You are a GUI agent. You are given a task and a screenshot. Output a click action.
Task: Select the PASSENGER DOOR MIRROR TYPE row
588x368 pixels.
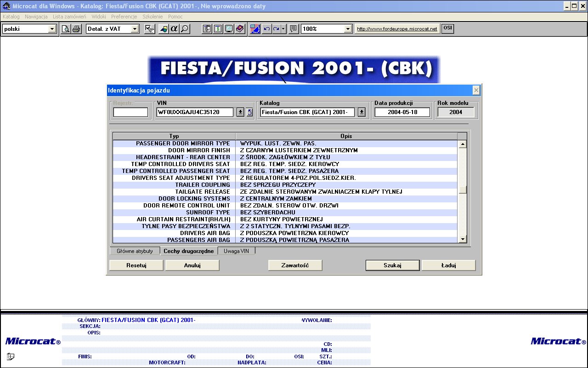pos(285,144)
